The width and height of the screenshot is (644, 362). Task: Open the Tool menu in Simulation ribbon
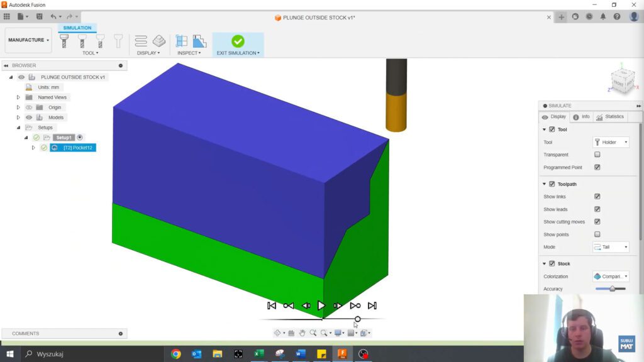click(90, 53)
